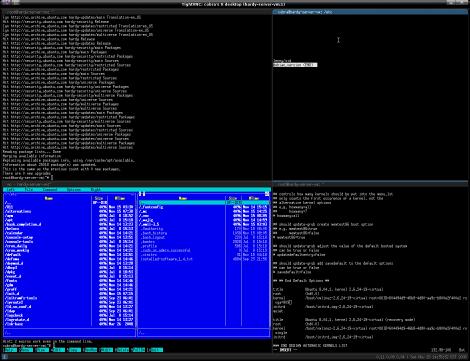Click the panel history arrows above right panel
This screenshot has height=361, width=470.
(x=142, y=194)
